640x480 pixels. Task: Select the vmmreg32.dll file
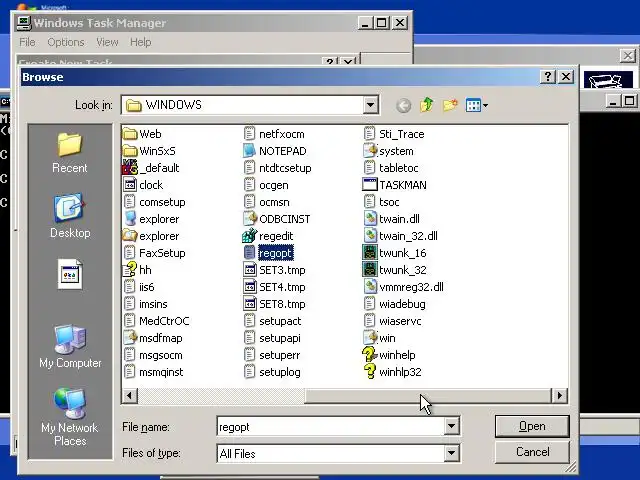[x=403, y=287]
